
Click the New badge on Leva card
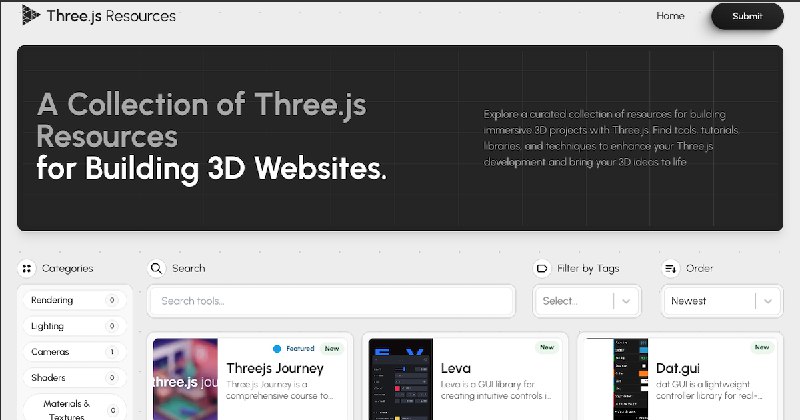click(x=547, y=348)
